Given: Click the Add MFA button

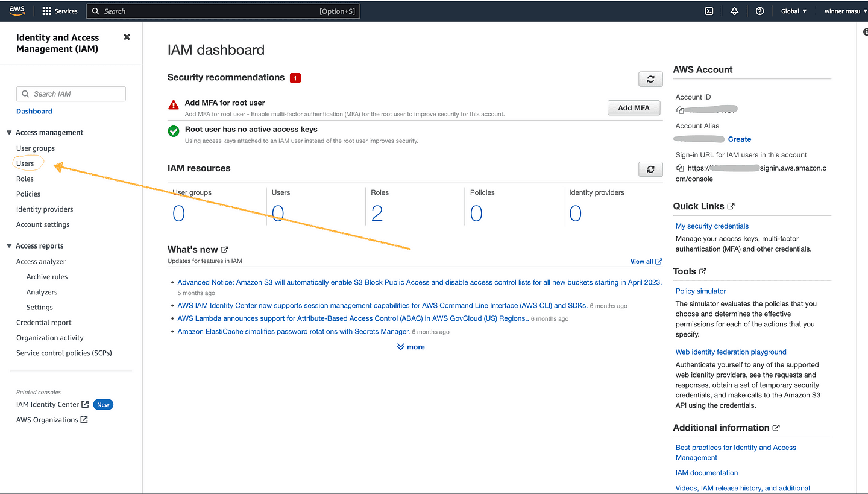Looking at the screenshot, I should 634,107.
